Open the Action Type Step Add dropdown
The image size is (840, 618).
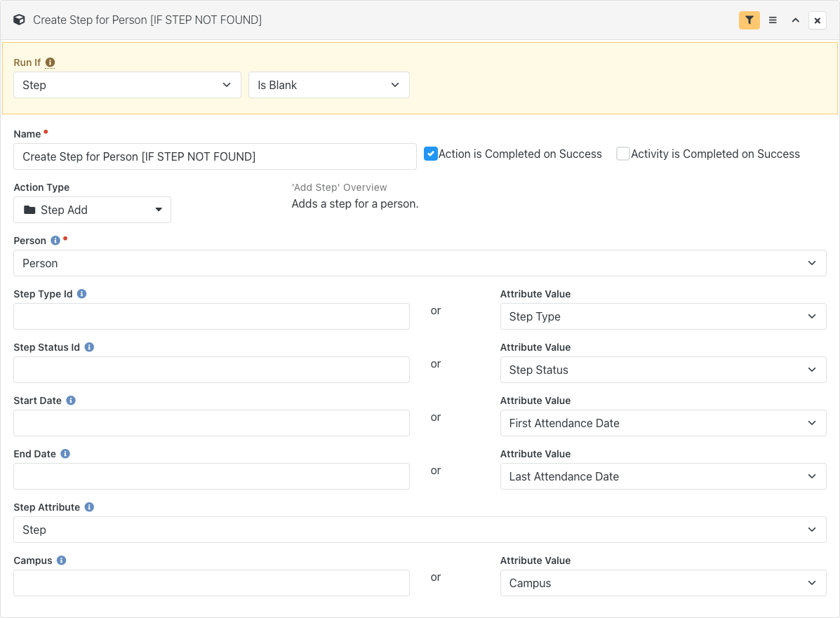tap(92, 210)
